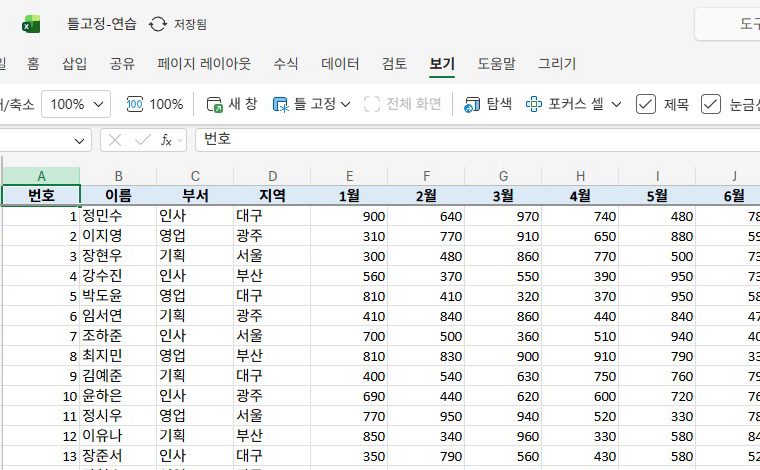Click 4월 value 600 for 윤하은
Screen dimensions: 760x470
pyautogui.click(x=581, y=395)
